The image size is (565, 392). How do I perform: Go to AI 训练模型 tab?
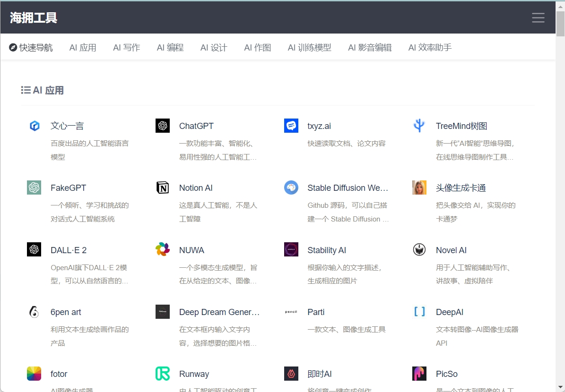tap(309, 48)
